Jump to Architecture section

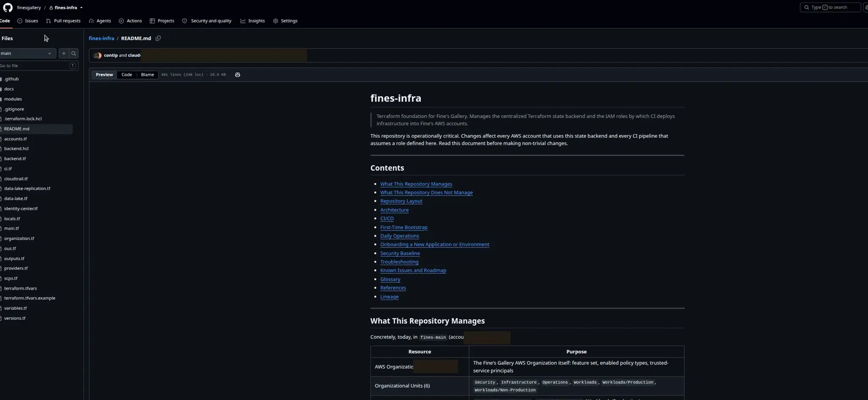pos(394,210)
